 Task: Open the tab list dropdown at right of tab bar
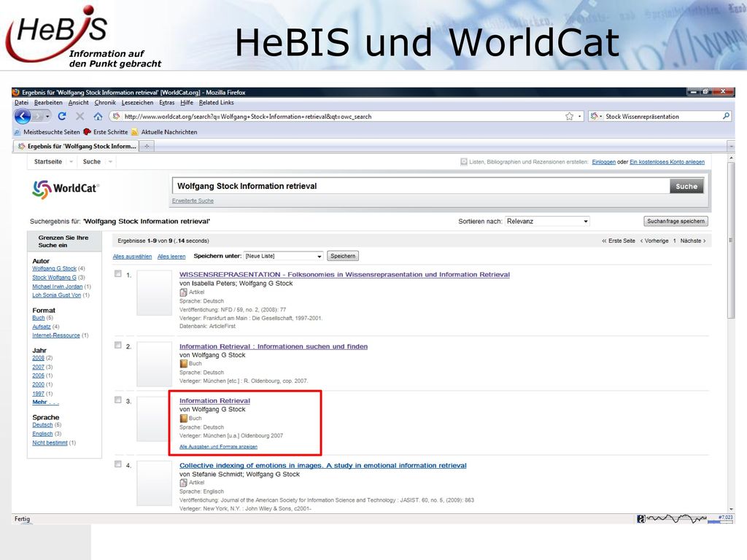pyautogui.click(x=730, y=146)
